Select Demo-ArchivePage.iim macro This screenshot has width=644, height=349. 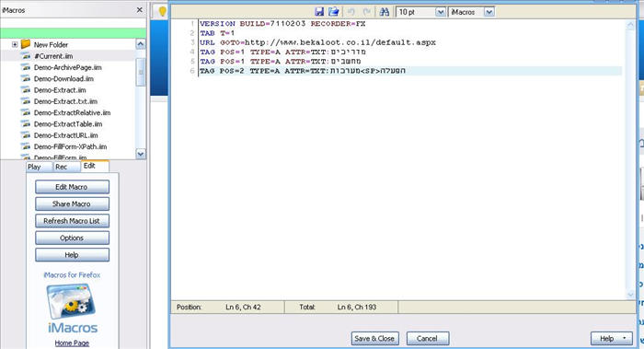[x=67, y=67]
